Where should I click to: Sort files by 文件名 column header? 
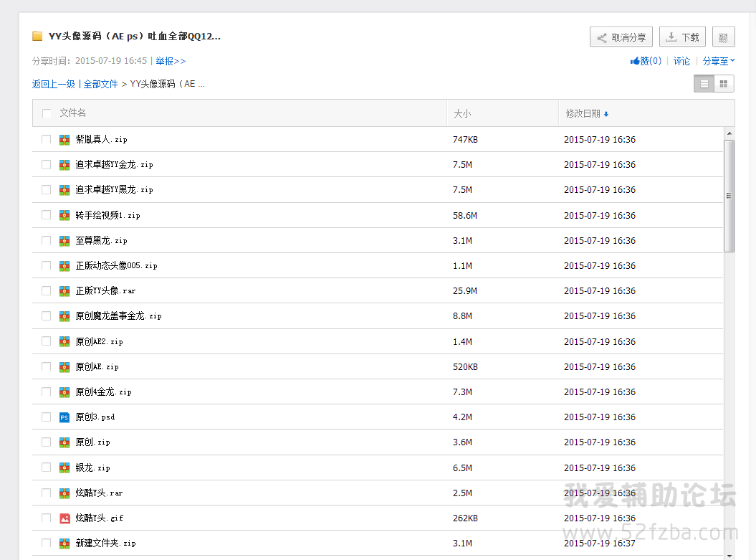coord(73,113)
